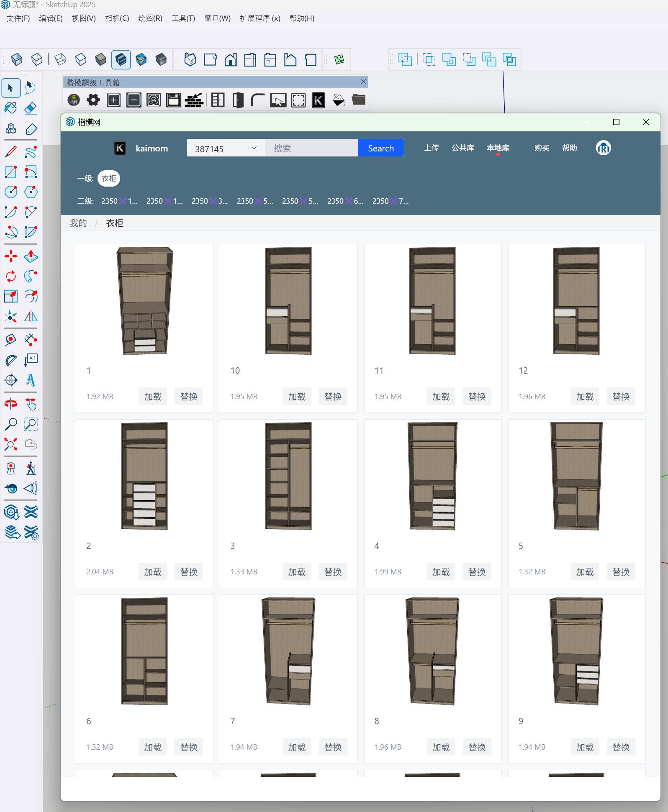Select the 3D Text tool
This screenshot has height=812, width=668.
point(31,380)
